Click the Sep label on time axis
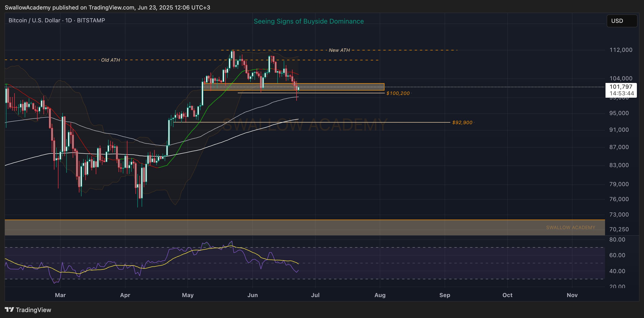Viewport: 644px width, 318px height. click(x=444, y=295)
